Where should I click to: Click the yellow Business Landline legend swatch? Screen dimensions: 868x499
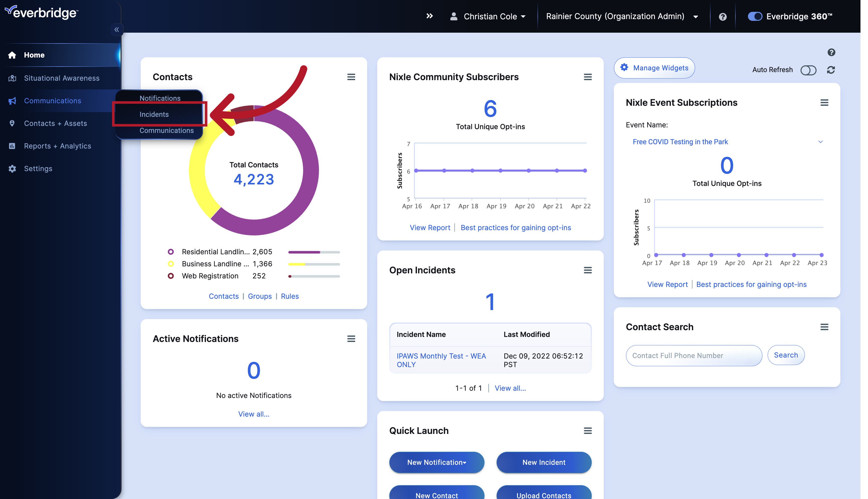171,264
